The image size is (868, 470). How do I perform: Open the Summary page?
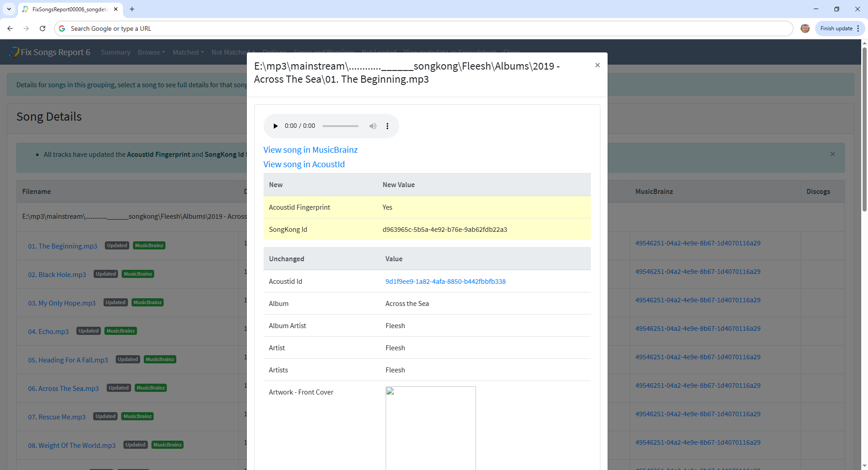(x=115, y=52)
